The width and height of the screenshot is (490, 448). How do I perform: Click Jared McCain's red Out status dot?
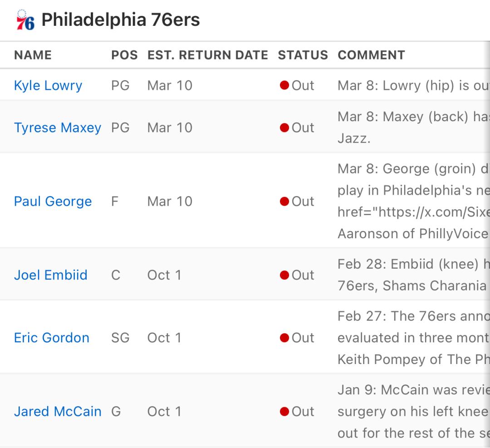tap(284, 411)
